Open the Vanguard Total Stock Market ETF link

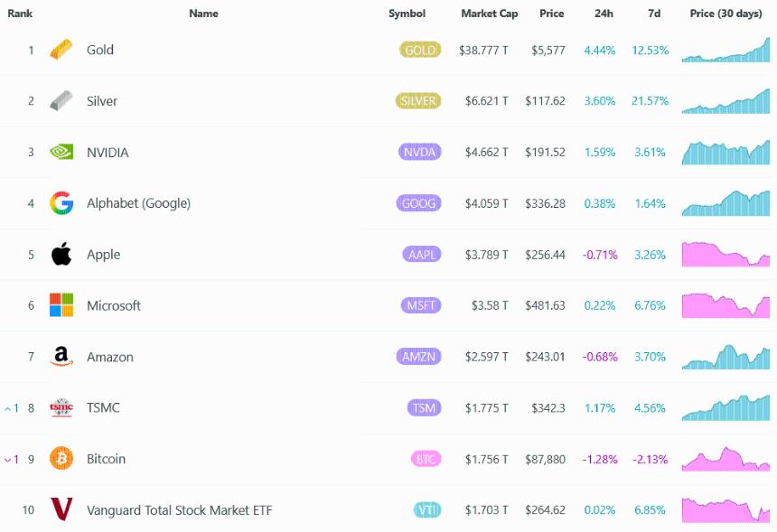tap(179, 510)
